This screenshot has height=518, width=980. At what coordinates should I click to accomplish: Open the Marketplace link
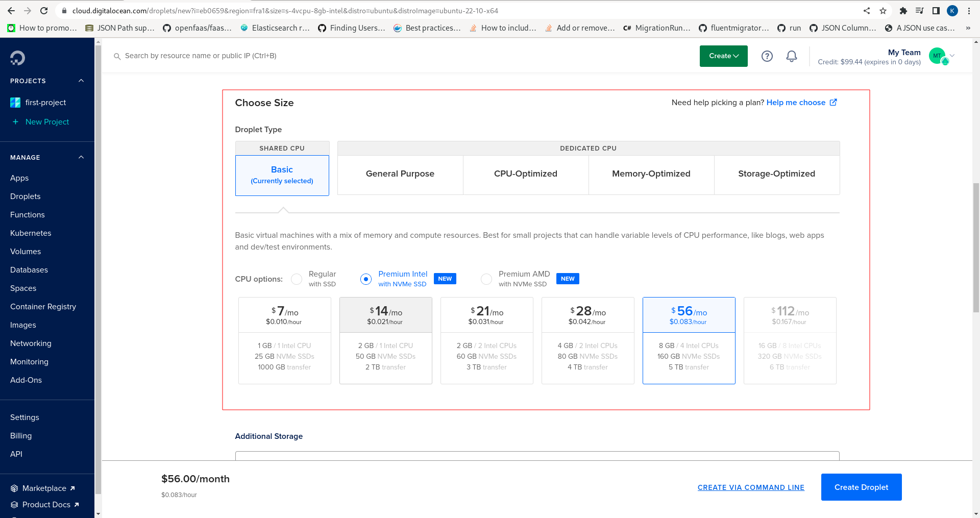coord(44,488)
